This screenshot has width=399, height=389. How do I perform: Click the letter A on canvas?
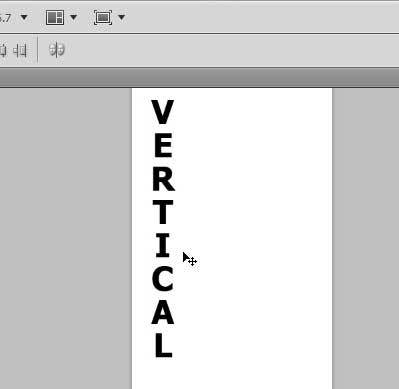(x=163, y=312)
